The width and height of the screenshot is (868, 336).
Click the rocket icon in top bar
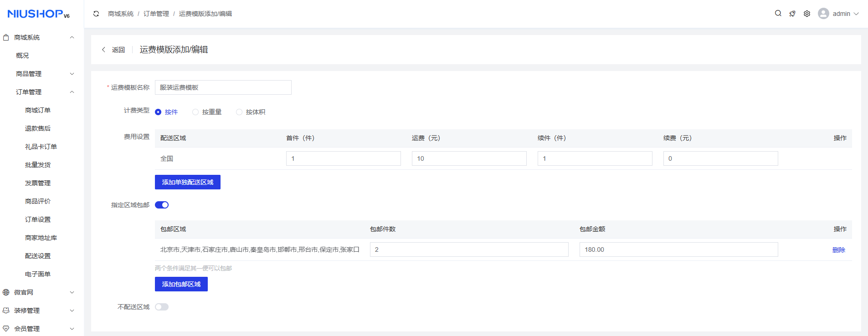coord(792,14)
